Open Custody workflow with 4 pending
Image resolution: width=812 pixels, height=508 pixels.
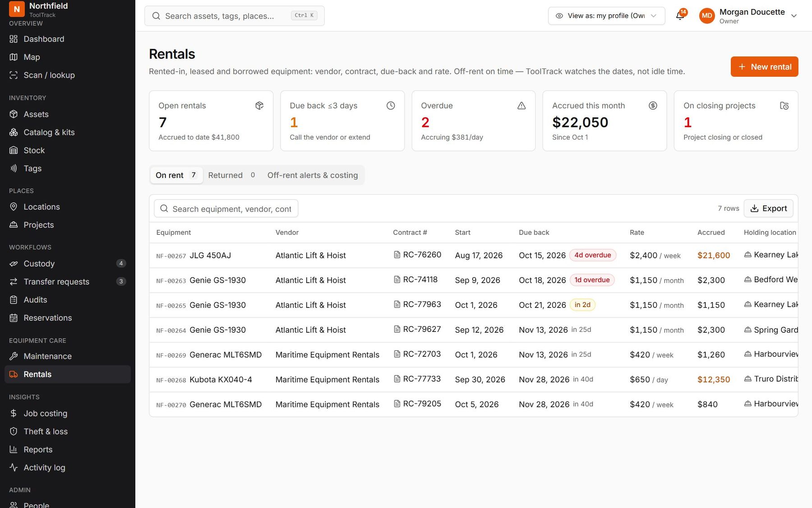coord(68,264)
